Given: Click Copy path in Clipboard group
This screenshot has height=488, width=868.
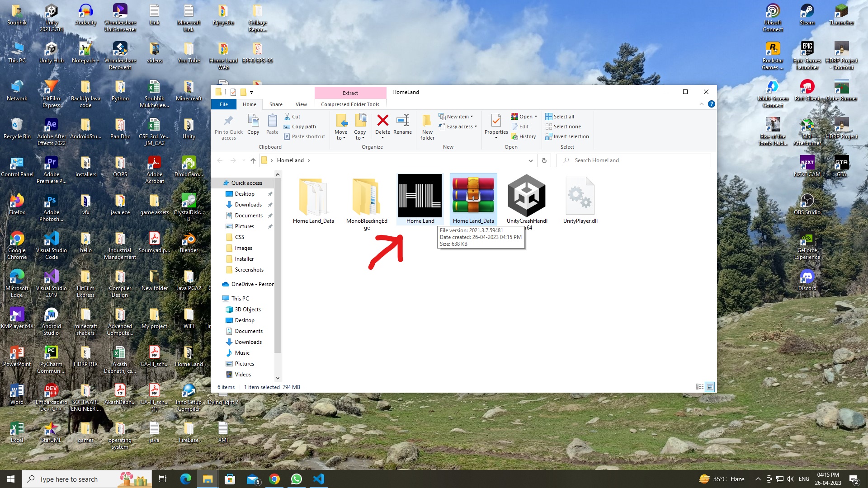Looking at the screenshot, I should pyautogui.click(x=300, y=127).
